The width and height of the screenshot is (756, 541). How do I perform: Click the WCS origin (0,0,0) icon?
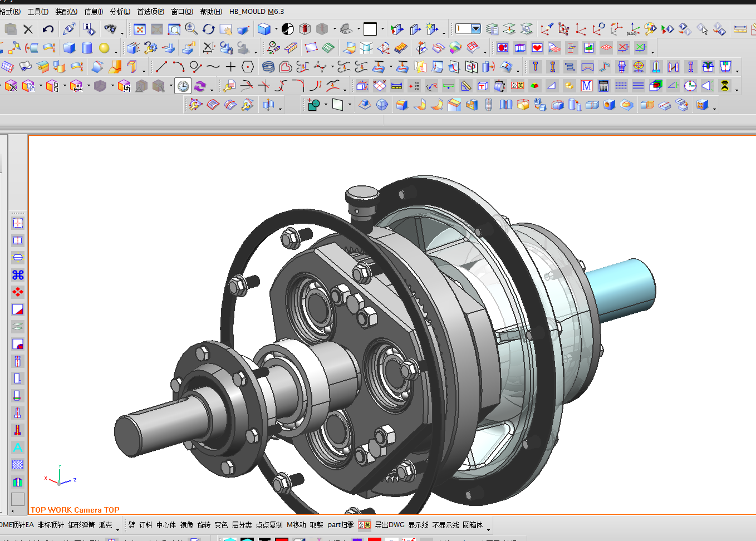click(x=634, y=29)
